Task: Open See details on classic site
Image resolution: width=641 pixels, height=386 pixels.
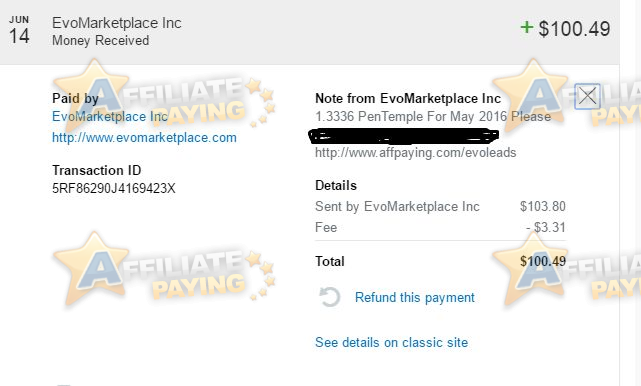Action: click(391, 342)
